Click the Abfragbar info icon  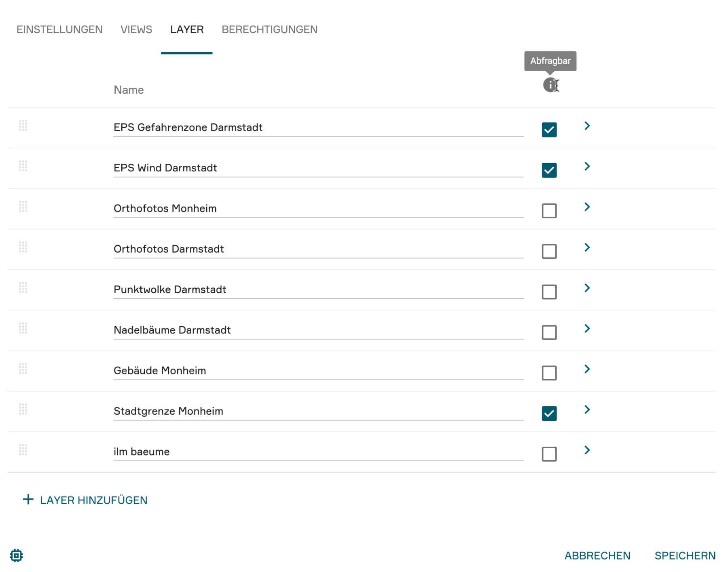click(550, 85)
